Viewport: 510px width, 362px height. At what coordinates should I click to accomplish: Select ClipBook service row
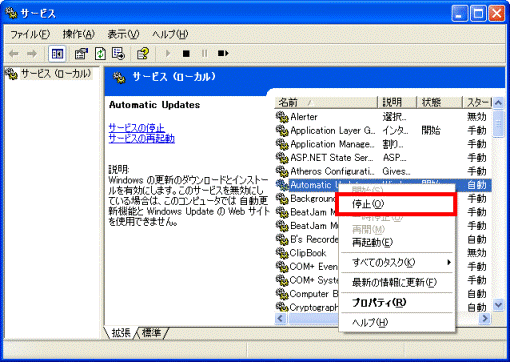coord(307,253)
